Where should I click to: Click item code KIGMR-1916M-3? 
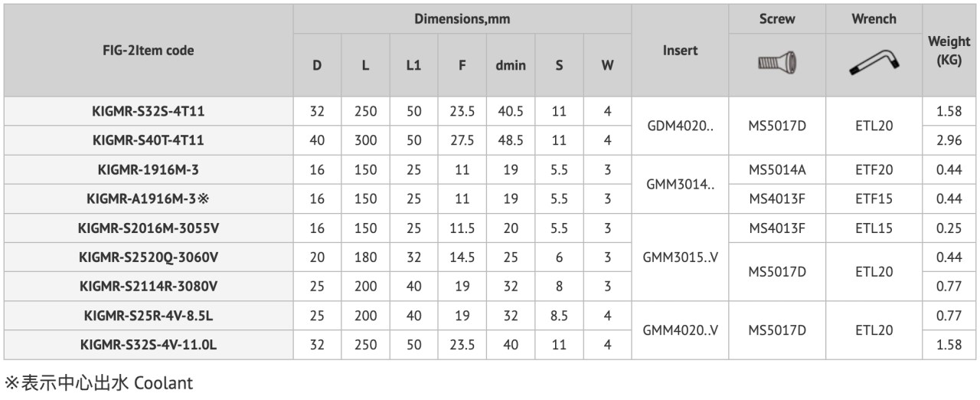tap(149, 170)
